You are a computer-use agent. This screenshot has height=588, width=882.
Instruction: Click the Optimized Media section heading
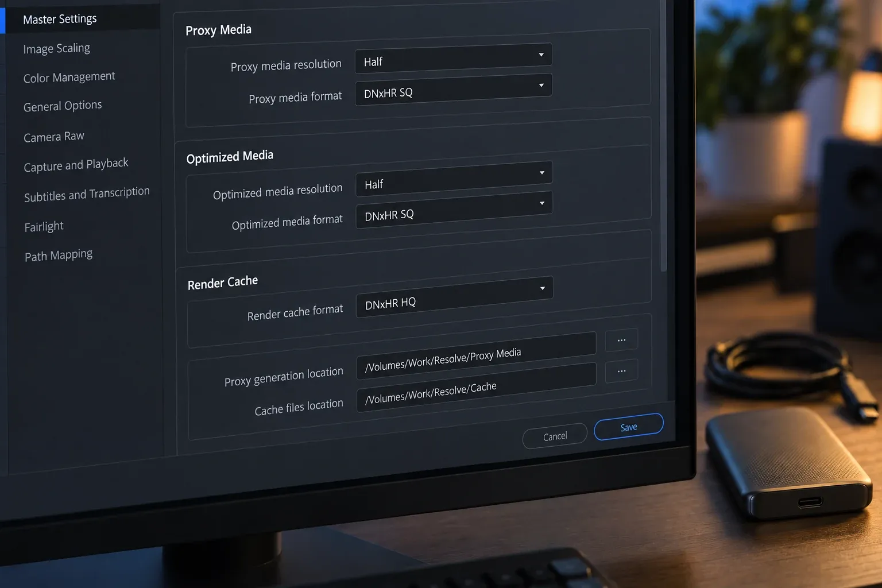coord(230,157)
